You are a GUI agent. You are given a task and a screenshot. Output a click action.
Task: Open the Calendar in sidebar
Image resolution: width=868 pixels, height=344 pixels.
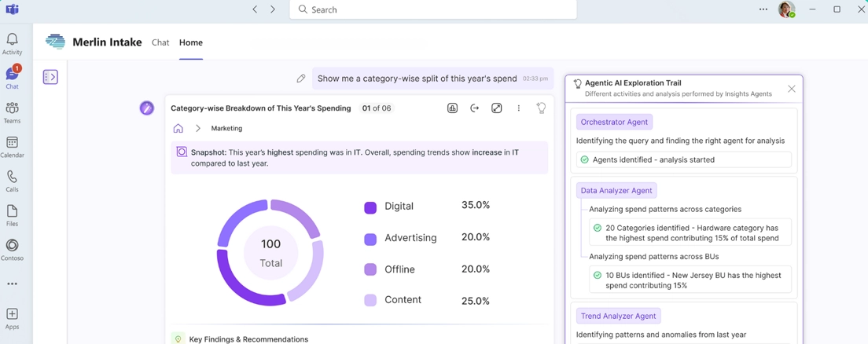click(12, 147)
